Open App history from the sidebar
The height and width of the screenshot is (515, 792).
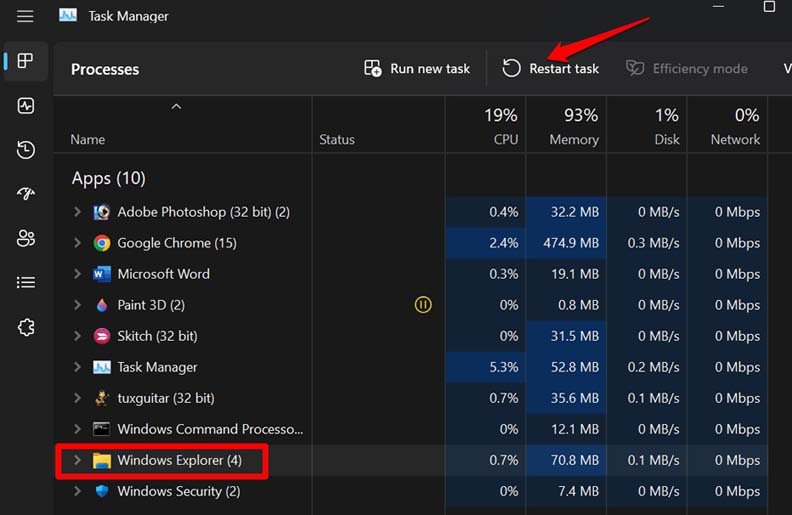click(x=26, y=150)
